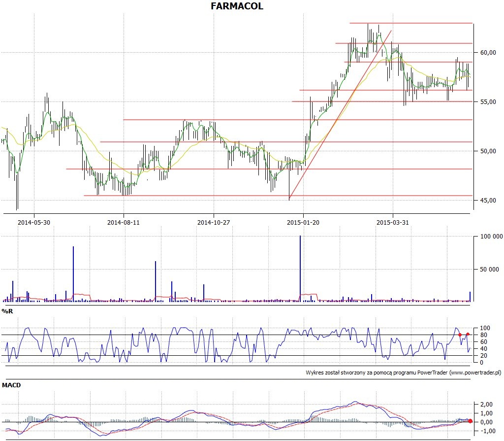Click the FARMACOL chart title

click(x=237, y=6)
